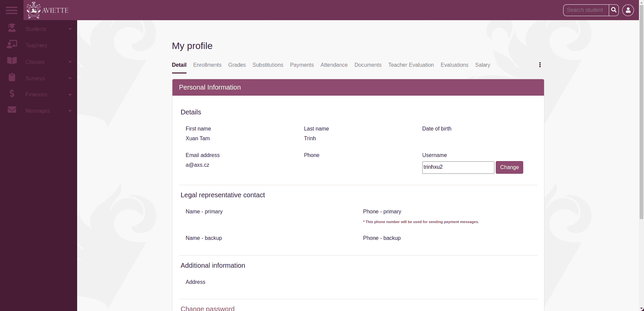Select the Surveys clipboard icon
This screenshot has width=644, height=311.
point(12,77)
